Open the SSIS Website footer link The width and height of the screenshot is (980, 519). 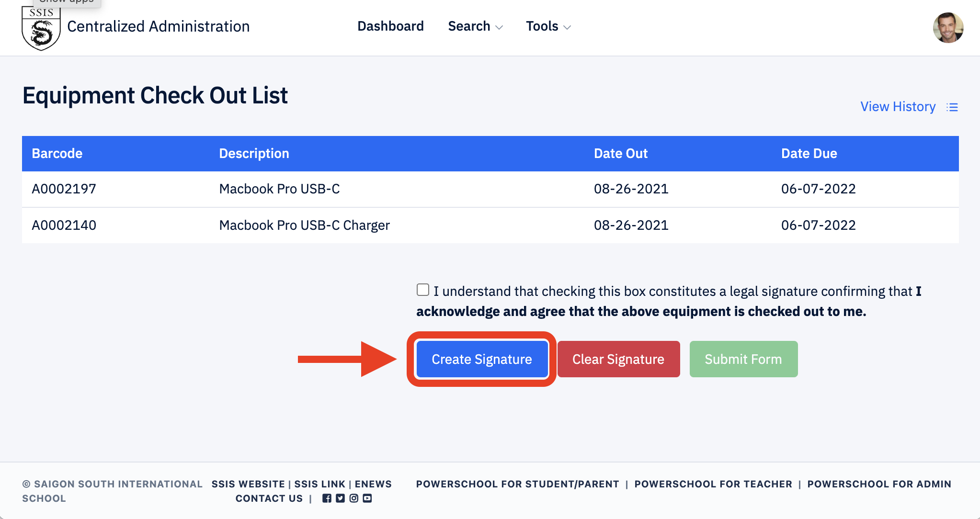[x=248, y=484]
